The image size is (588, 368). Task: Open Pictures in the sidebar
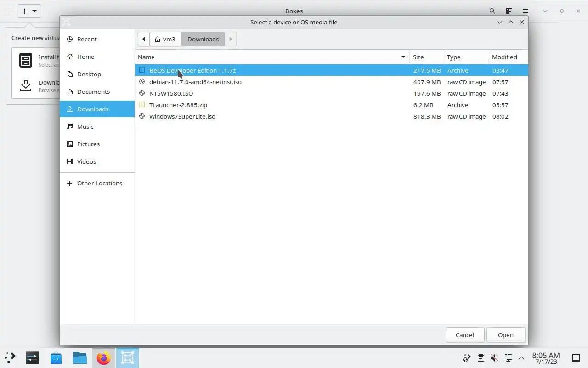coord(97,144)
